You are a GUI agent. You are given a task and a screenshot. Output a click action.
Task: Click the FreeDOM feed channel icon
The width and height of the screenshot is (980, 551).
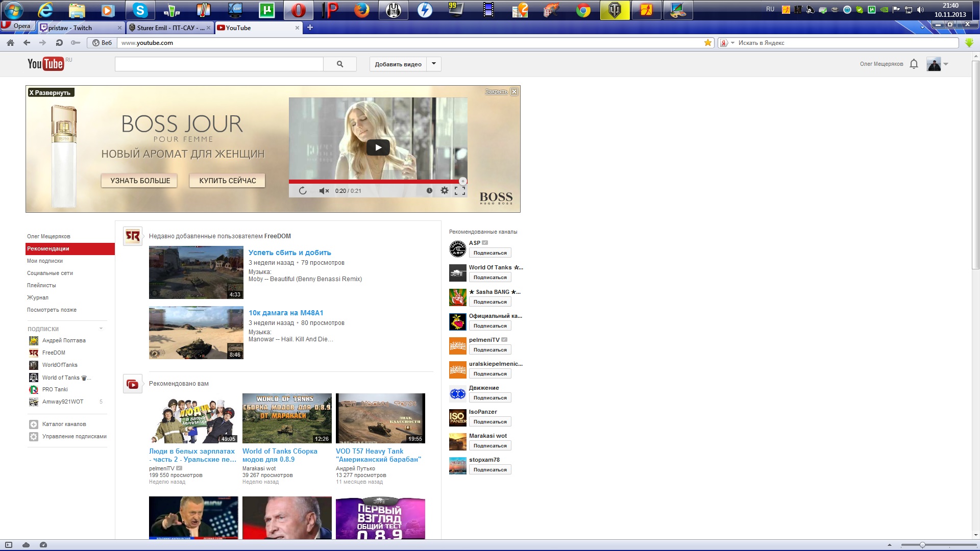(133, 236)
